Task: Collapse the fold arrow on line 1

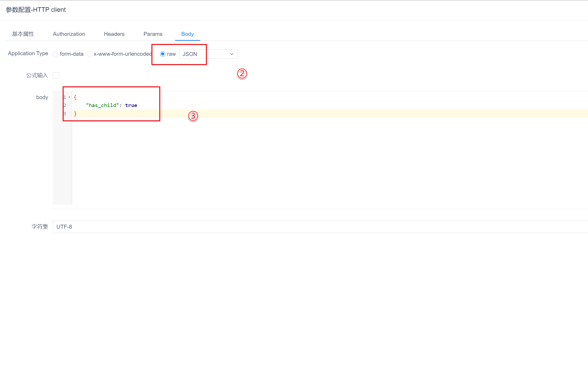Action: (x=69, y=97)
